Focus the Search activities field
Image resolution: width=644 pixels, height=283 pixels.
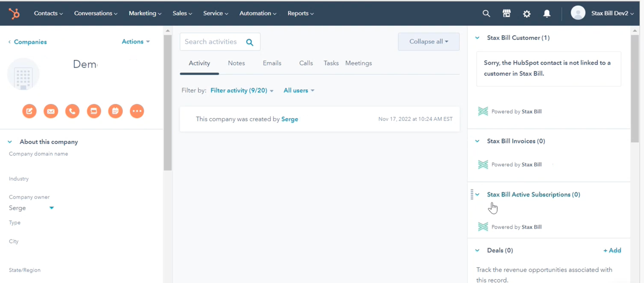pyautogui.click(x=220, y=42)
